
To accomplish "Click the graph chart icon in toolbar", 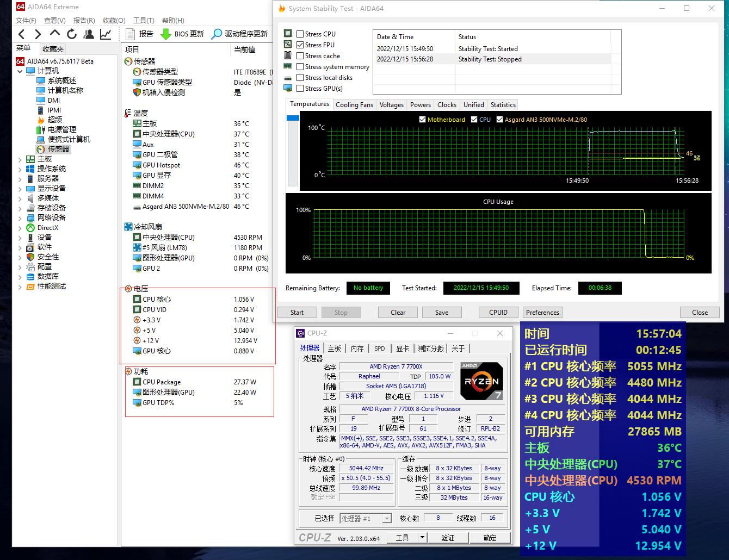I will (x=106, y=34).
